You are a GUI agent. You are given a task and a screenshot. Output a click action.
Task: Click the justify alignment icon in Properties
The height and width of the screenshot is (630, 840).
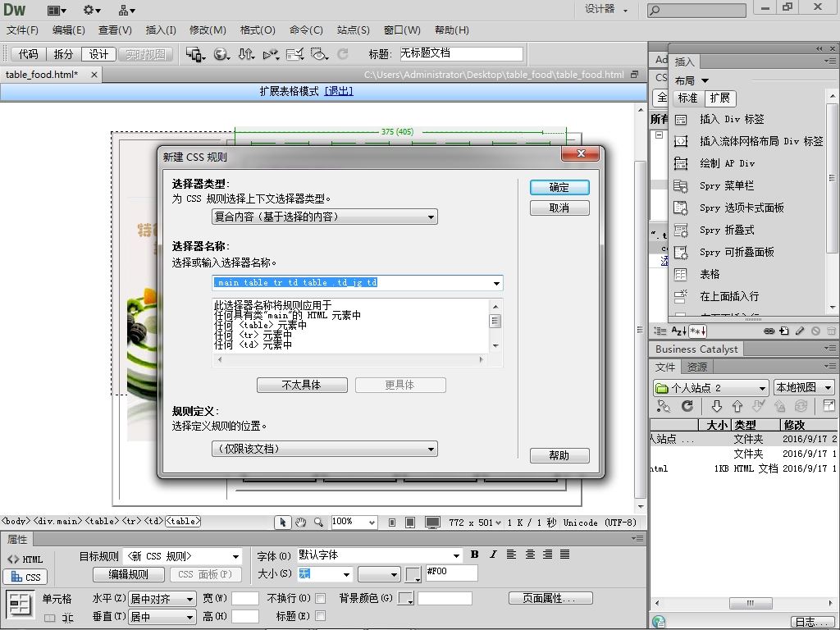pos(564,555)
